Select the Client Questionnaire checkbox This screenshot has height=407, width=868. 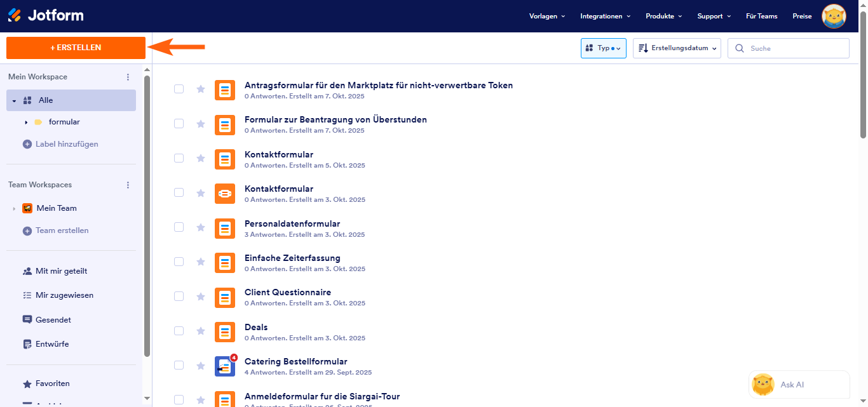point(179,296)
